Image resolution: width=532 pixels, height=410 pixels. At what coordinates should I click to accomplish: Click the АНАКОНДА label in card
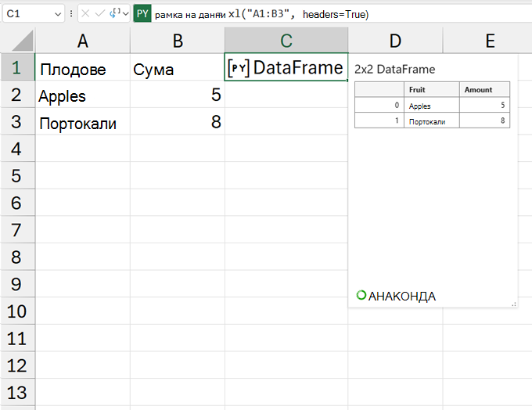[401, 297]
